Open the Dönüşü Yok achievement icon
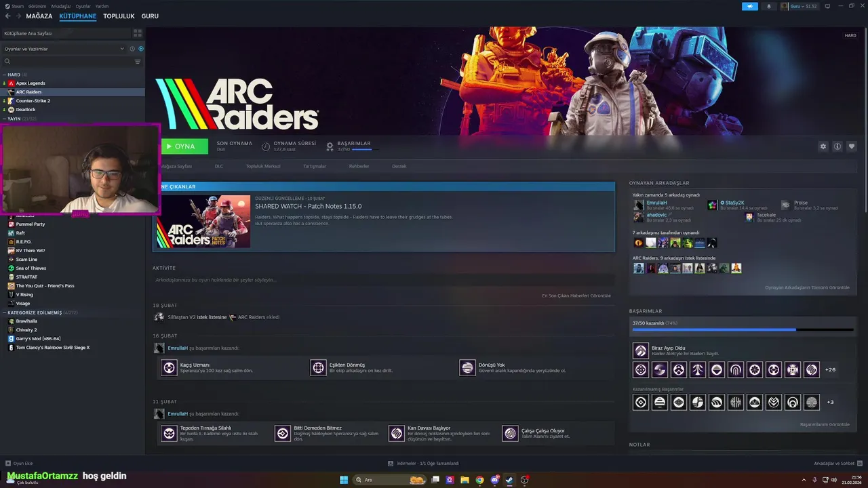 (x=467, y=367)
